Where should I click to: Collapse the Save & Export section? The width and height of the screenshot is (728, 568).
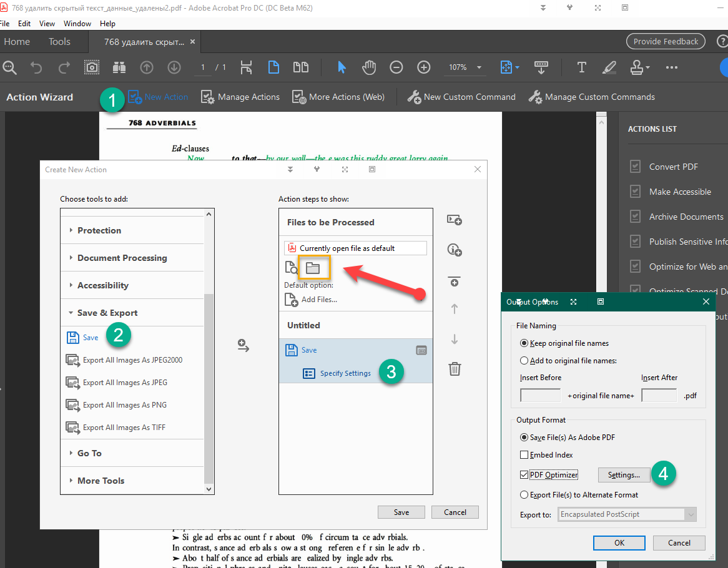[x=107, y=313]
